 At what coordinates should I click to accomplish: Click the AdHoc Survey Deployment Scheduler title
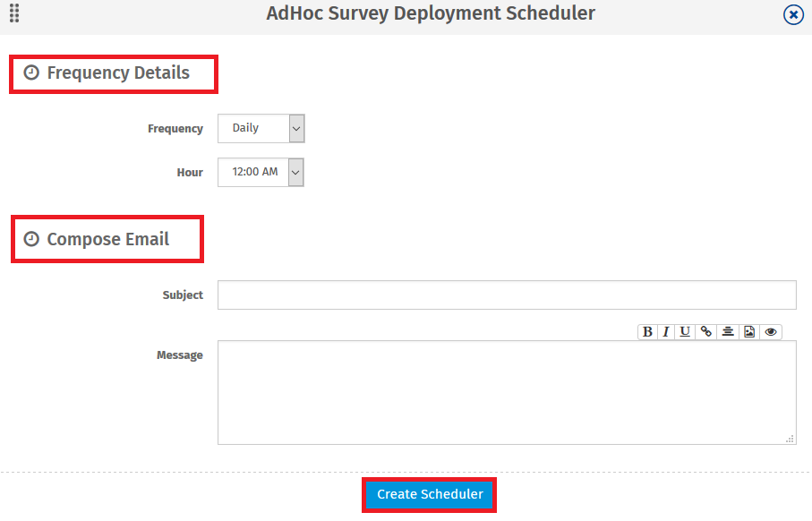pos(431,13)
